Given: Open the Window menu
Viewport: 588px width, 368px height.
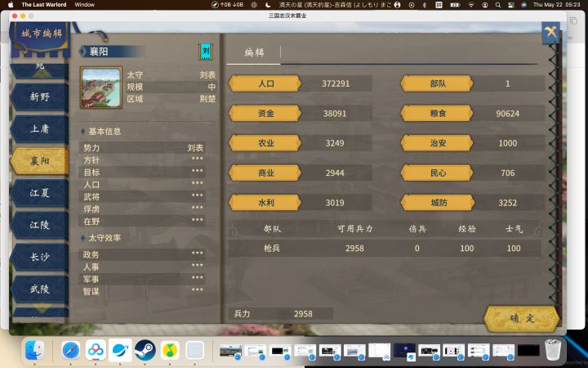Looking at the screenshot, I should 84,5.
